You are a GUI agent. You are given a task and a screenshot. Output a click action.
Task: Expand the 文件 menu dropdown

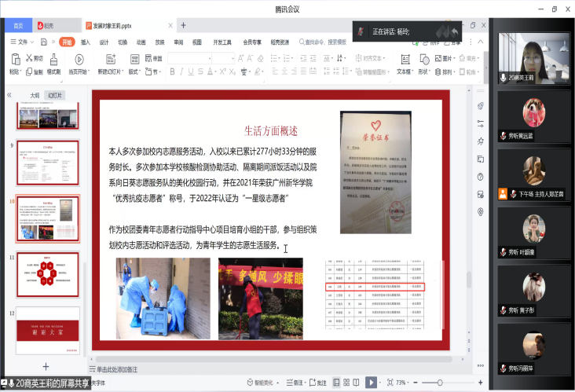tap(23, 42)
